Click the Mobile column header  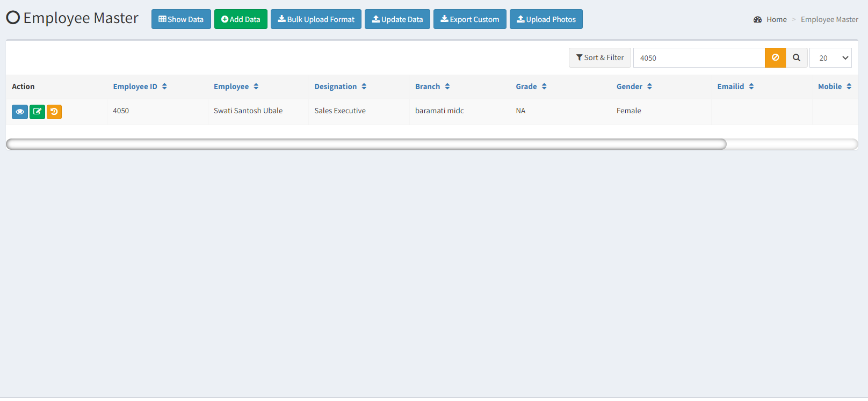pyautogui.click(x=830, y=86)
